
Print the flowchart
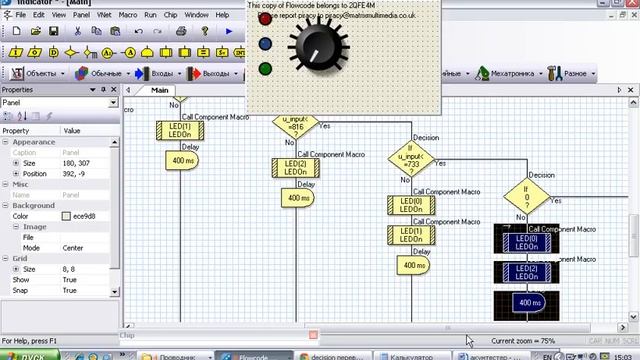tap(181, 31)
